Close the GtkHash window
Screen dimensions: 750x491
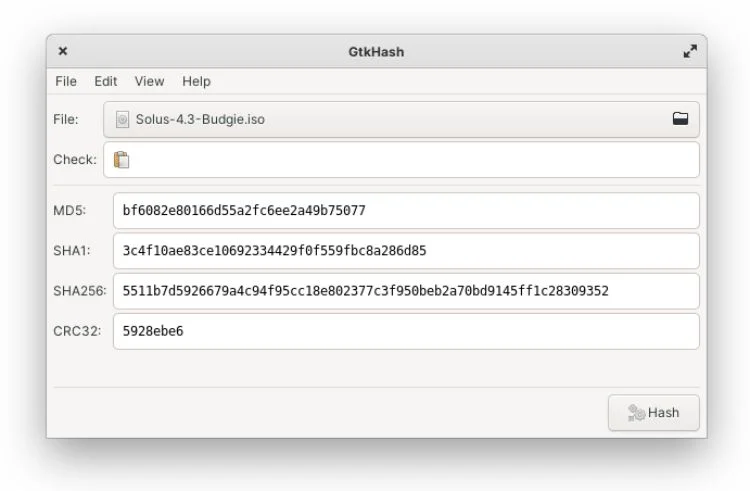point(63,51)
